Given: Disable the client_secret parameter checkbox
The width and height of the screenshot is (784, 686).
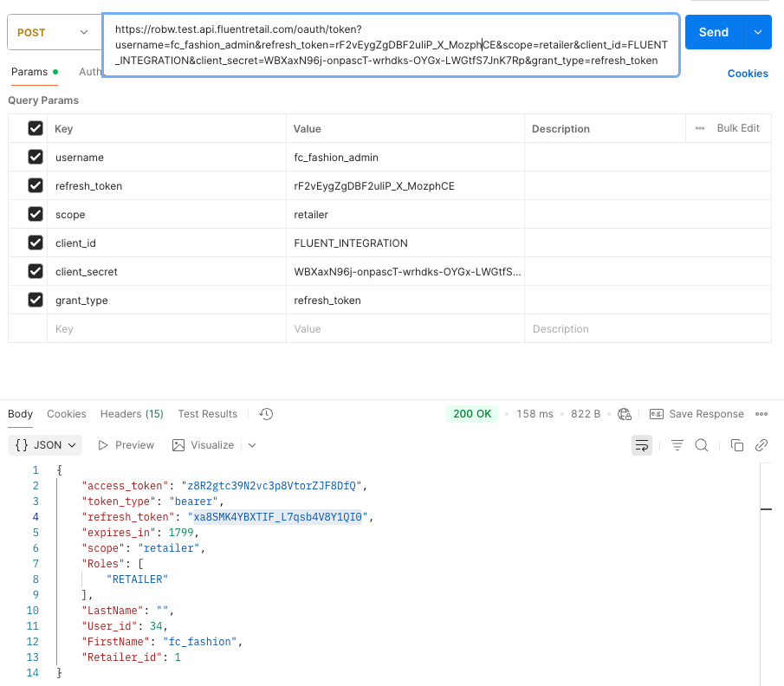Looking at the screenshot, I should click(36, 272).
